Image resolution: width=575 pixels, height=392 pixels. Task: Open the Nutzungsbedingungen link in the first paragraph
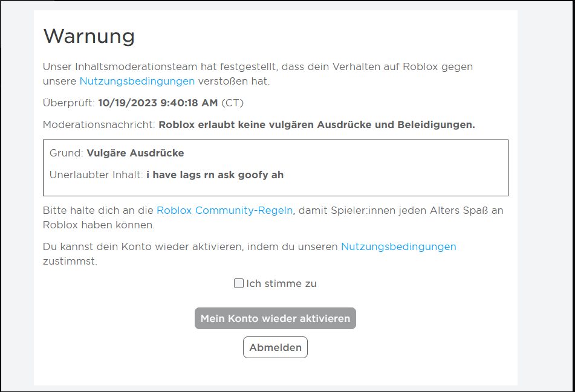pyautogui.click(x=137, y=82)
